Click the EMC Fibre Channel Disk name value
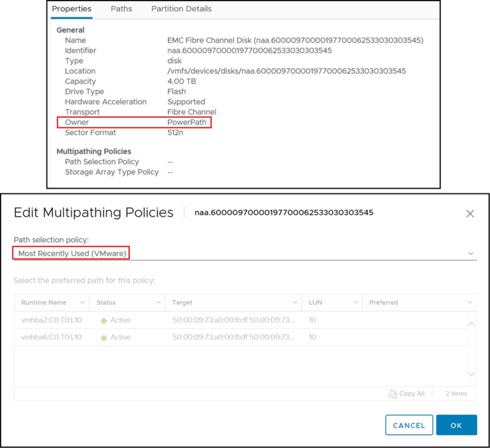The height and width of the screenshot is (448, 490). tap(295, 40)
